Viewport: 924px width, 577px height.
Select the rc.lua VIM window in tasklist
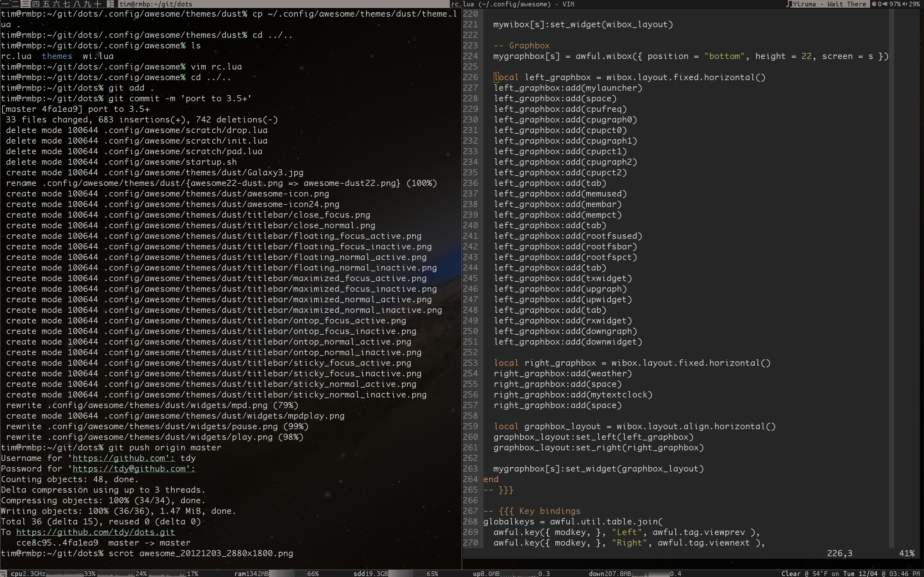tap(512, 4)
